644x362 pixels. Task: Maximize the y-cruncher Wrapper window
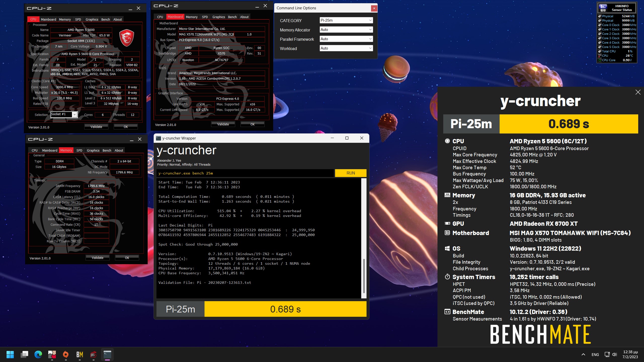coord(347,138)
